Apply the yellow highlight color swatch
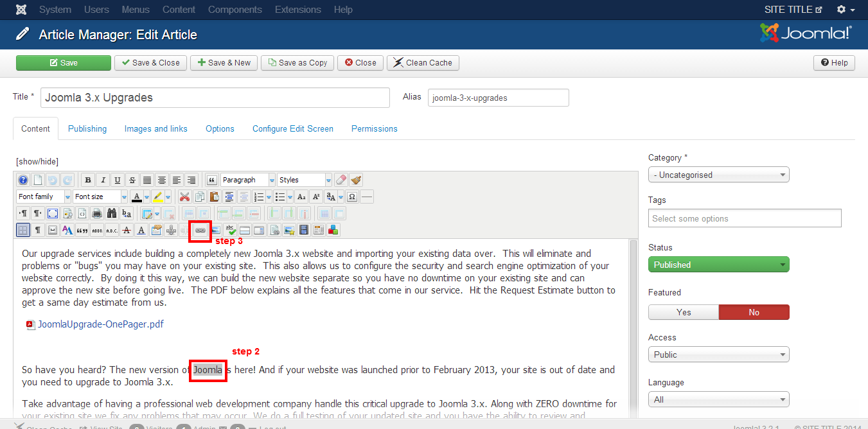This screenshot has width=868, height=429. pos(158,197)
